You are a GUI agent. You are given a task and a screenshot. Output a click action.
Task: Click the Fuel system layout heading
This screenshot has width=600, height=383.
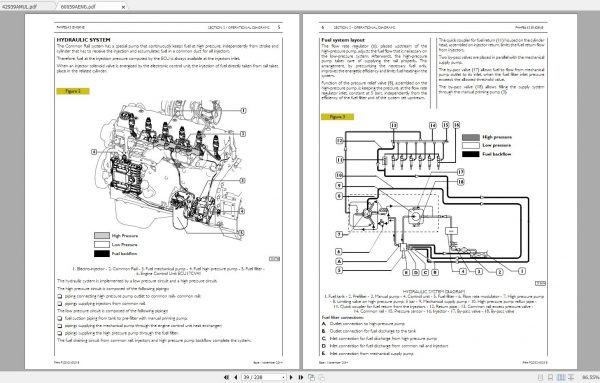tap(343, 40)
